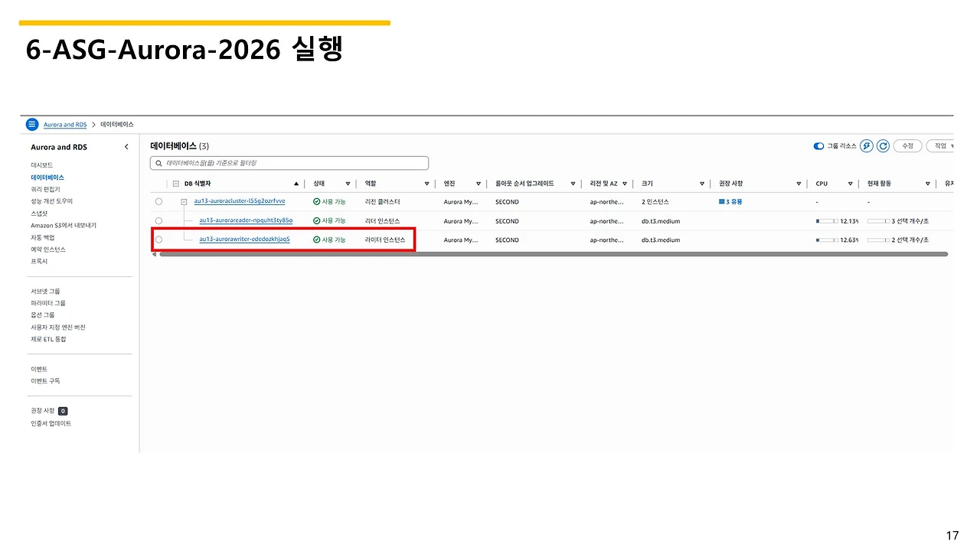Open Amazon S3에서 내보내기 in the sidebar

tap(64, 225)
